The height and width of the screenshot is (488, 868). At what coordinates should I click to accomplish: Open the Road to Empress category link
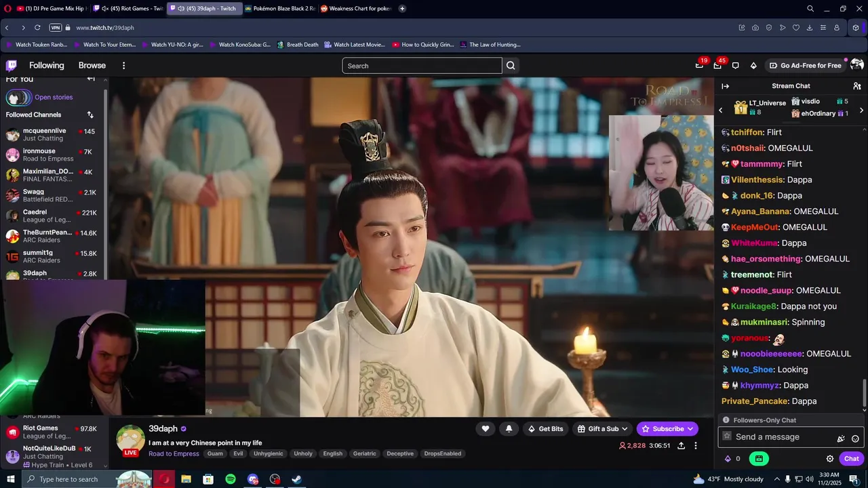tap(174, 453)
